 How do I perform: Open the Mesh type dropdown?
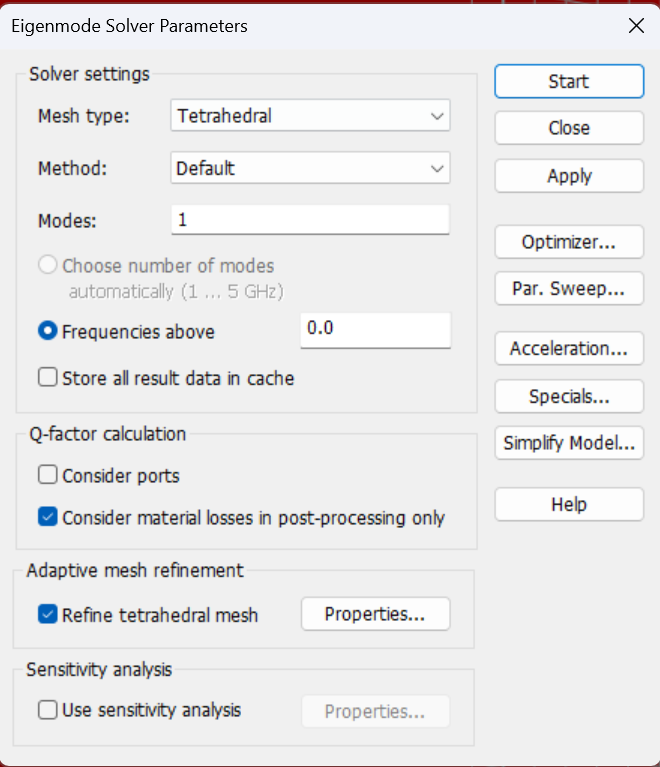click(x=310, y=115)
